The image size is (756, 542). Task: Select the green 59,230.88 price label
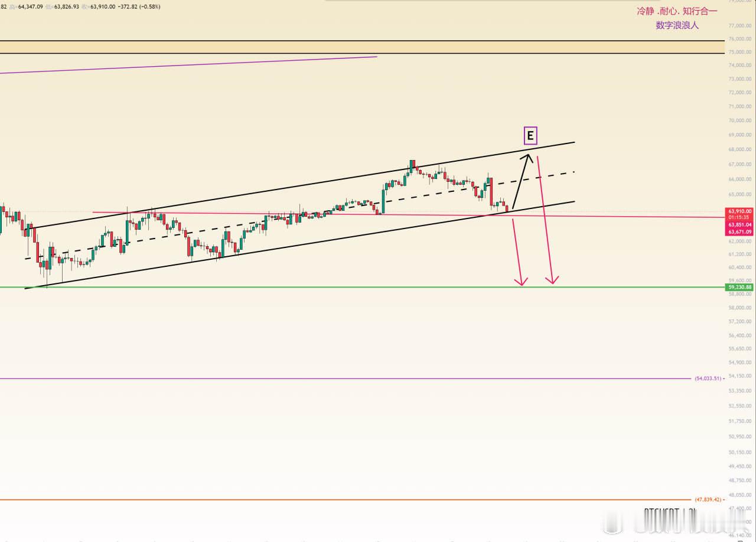tap(740, 287)
